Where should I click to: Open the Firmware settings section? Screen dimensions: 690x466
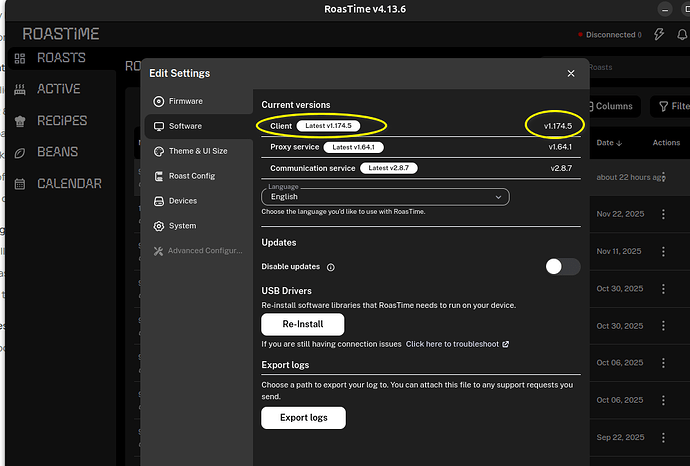(x=185, y=101)
